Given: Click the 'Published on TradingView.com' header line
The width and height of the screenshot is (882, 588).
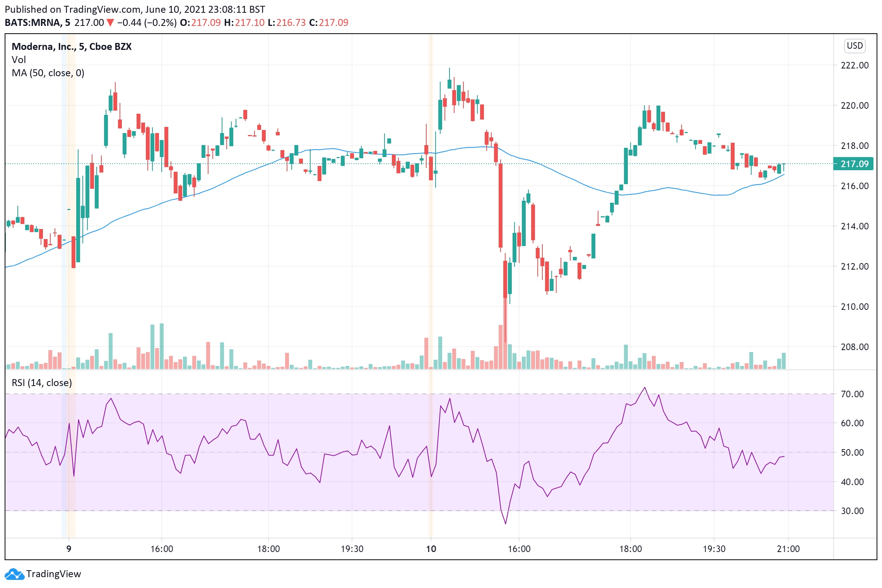Looking at the screenshot, I should (x=135, y=9).
